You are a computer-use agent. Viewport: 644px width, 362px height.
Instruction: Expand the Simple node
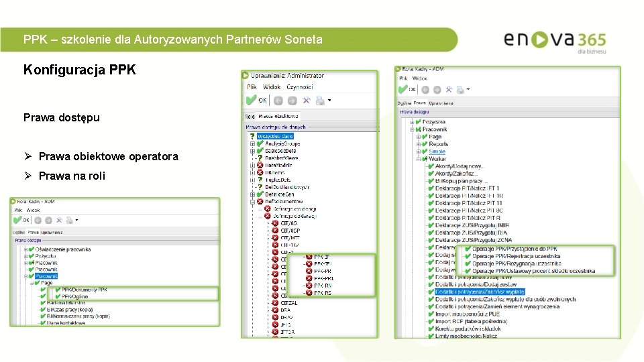[x=418, y=152]
